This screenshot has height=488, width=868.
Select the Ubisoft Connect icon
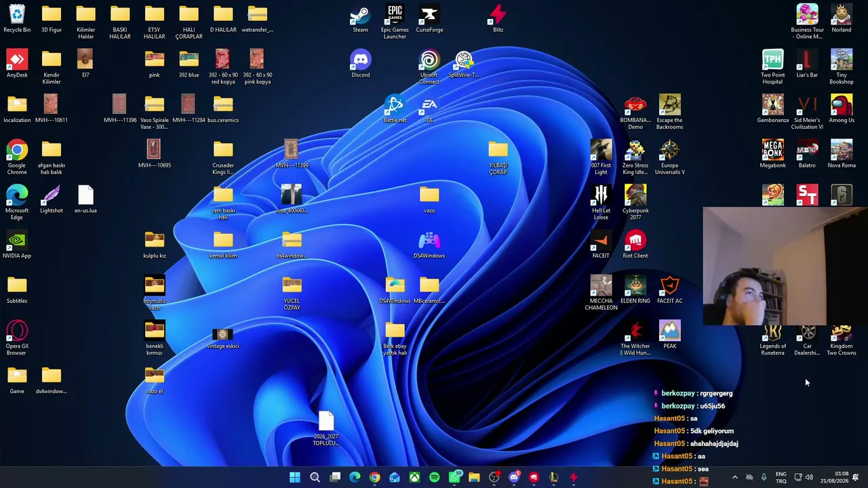(x=429, y=68)
